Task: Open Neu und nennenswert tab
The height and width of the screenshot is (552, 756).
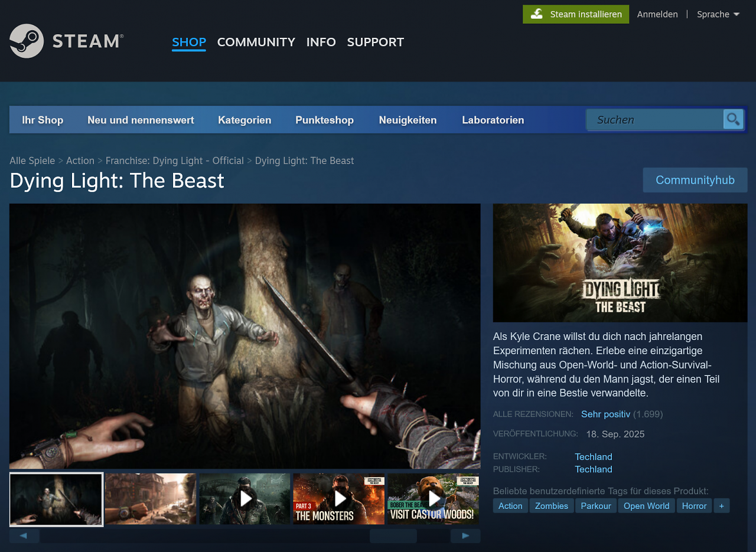Action: pos(141,120)
